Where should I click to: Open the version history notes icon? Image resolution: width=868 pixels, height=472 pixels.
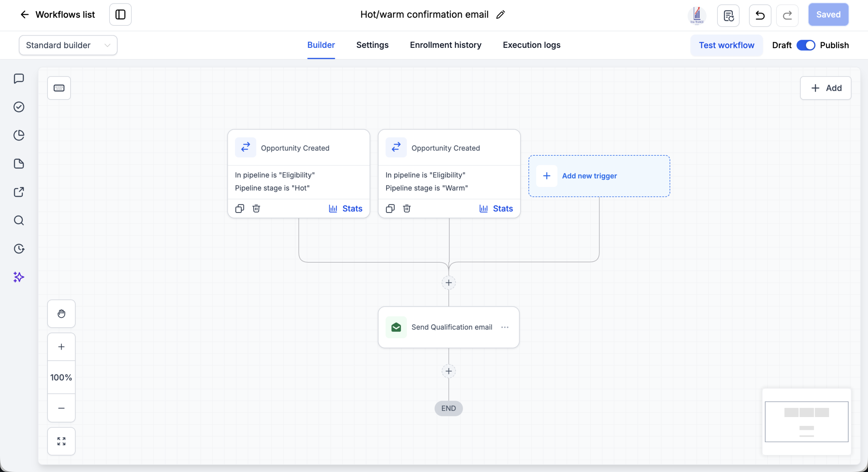[728, 15]
